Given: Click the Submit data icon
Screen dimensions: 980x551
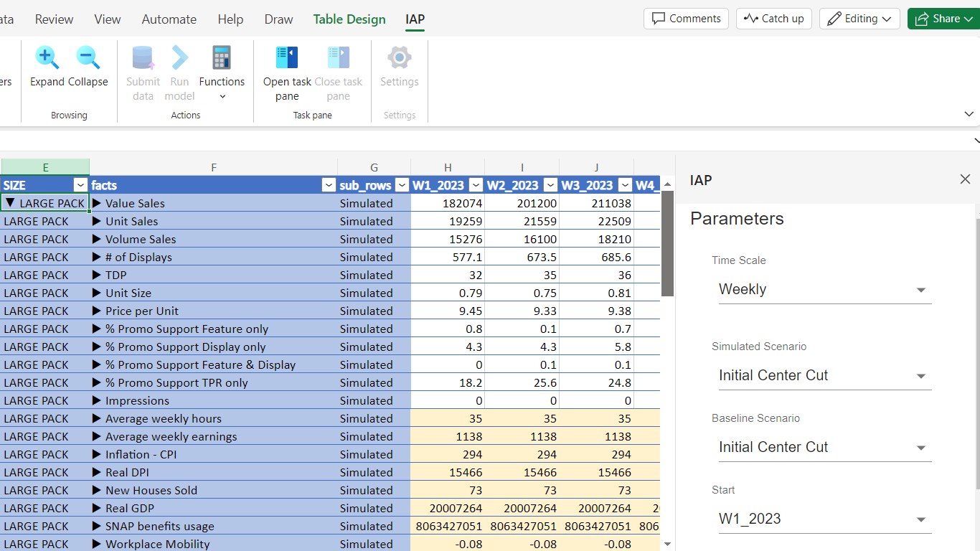Looking at the screenshot, I should click(x=143, y=58).
